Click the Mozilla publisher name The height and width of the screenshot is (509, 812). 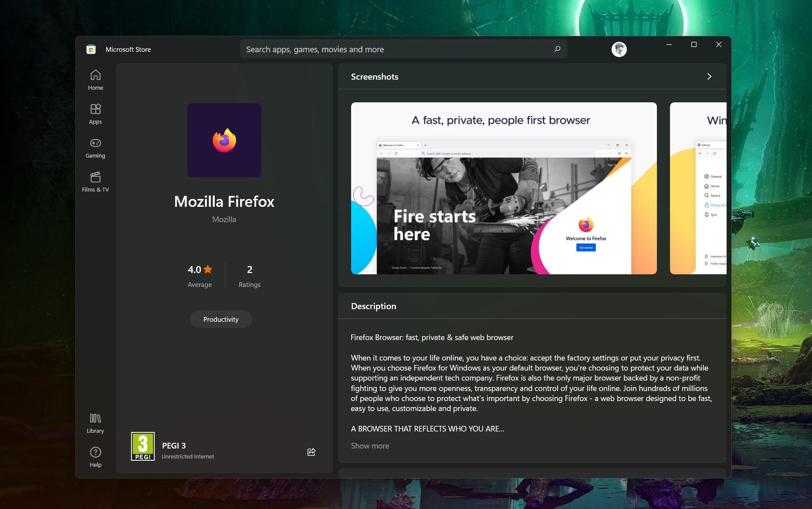tap(224, 219)
